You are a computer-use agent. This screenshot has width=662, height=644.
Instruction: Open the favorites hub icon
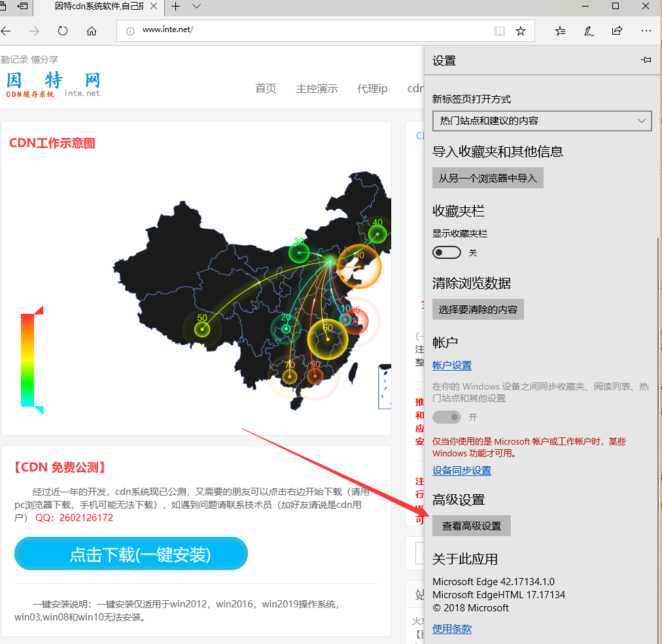coord(561,31)
